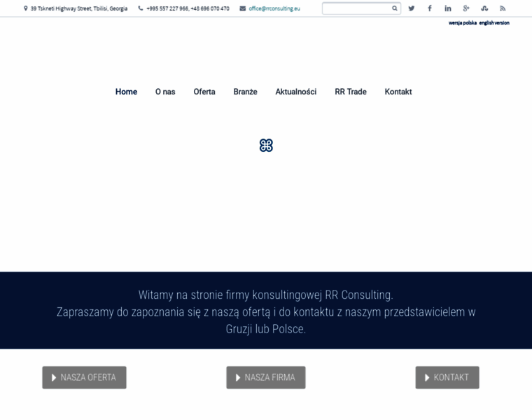
Task: Click the Tskneti Highway Street address text
Action: tap(79, 8)
